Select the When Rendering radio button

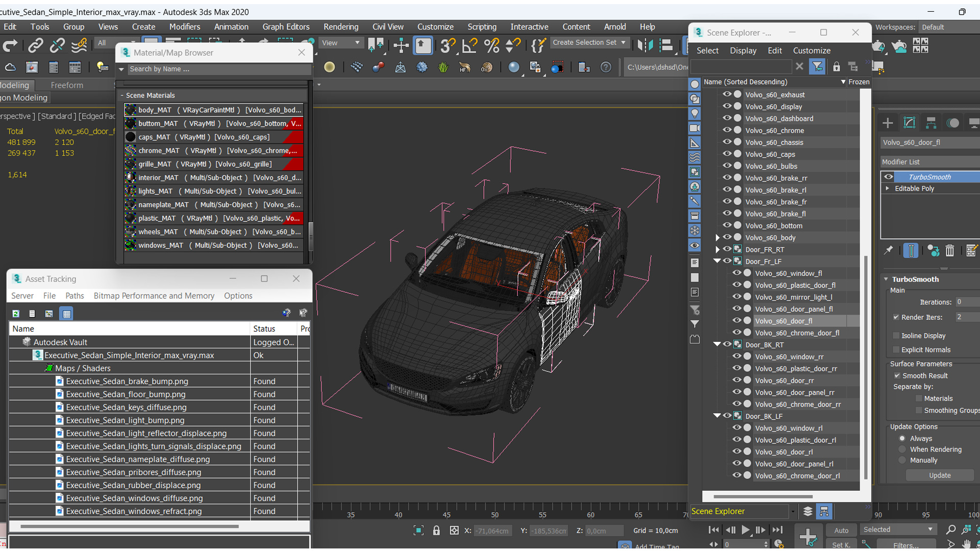(x=902, y=449)
